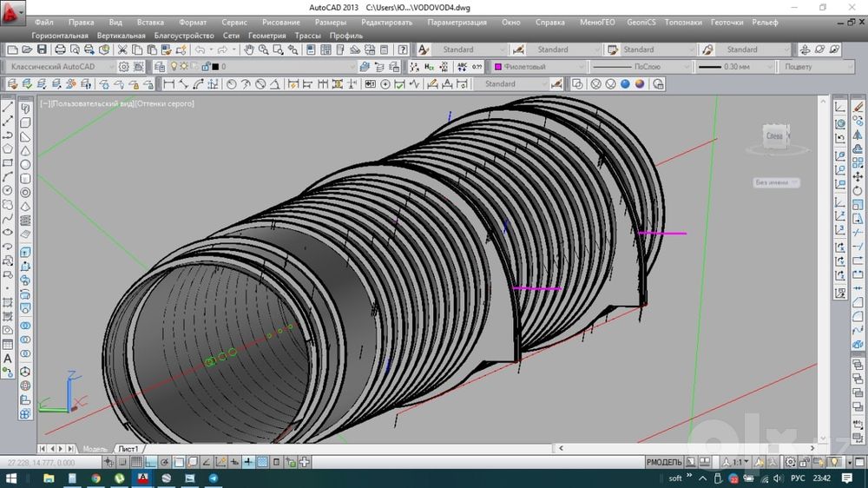Open the annotation scale 1:1 dropdown

coord(737,462)
